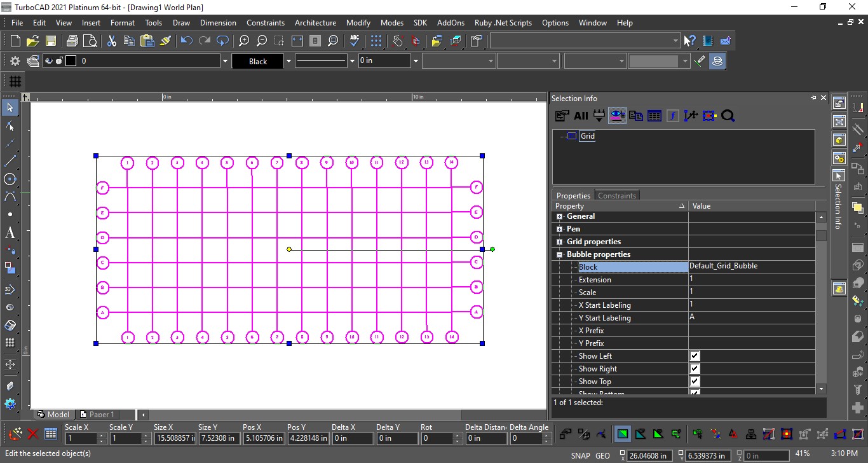Click the Open file folder icon

click(33, 41)
